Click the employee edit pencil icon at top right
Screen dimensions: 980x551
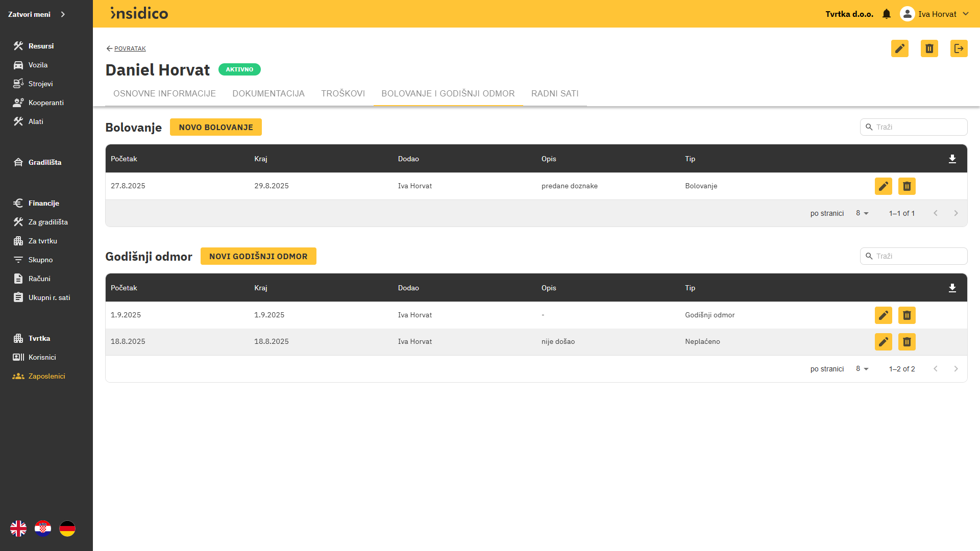point(900,48)
